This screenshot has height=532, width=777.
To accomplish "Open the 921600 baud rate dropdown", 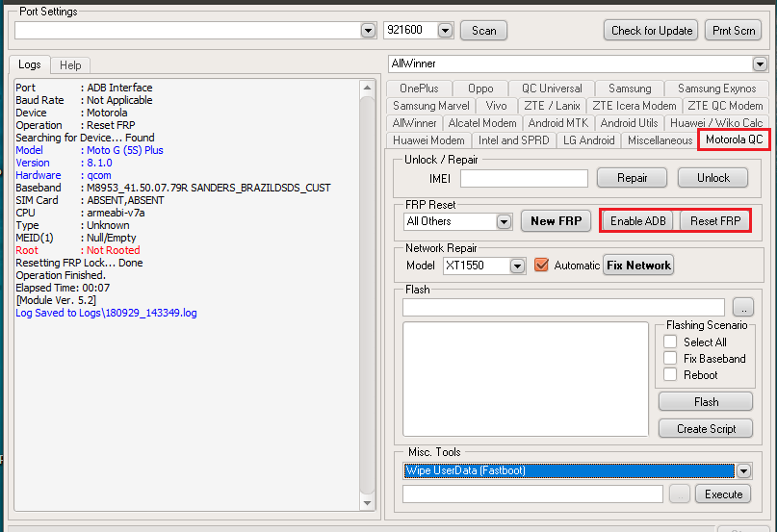I will pyautogui.click(x=445, y=31).
